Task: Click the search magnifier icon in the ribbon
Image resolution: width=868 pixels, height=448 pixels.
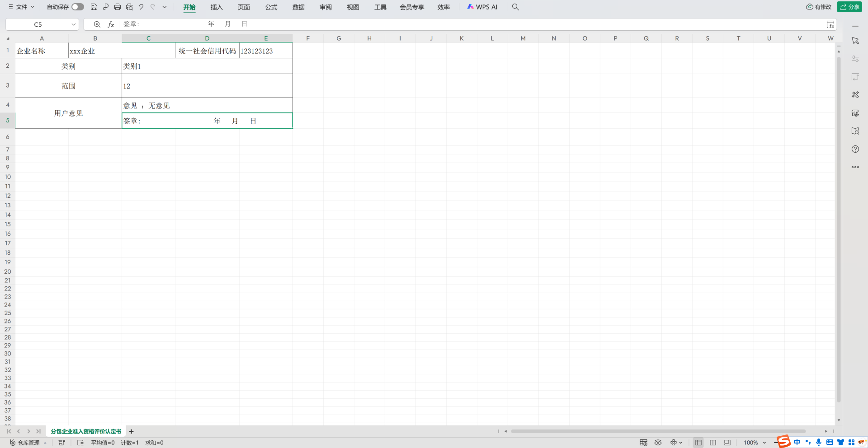Action: [x=515, y=7]
